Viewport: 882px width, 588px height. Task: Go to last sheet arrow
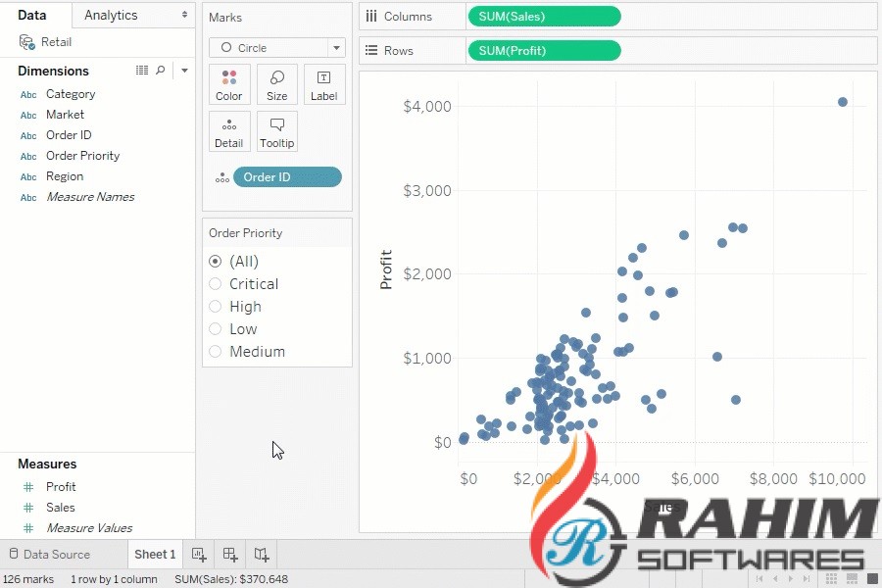(x=807, y=578)
